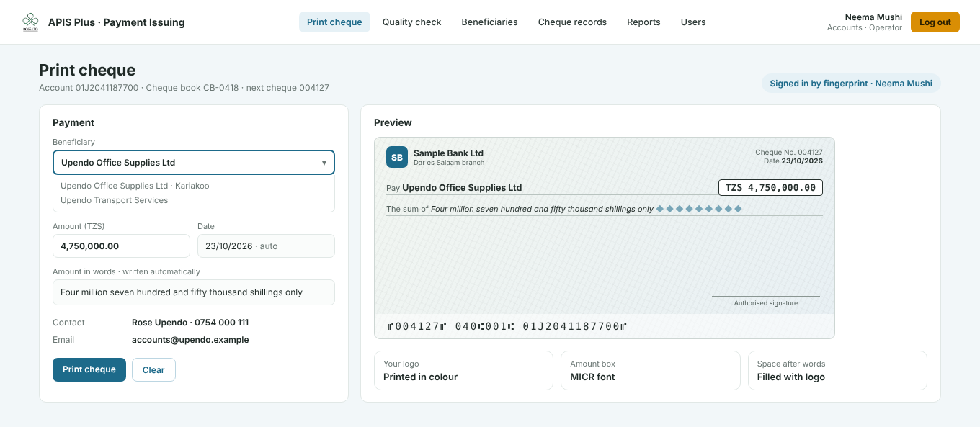The height and width of the screenshot is (427, 980).
Task: Click email accounts@upendo.example
Action: point(190,340)
